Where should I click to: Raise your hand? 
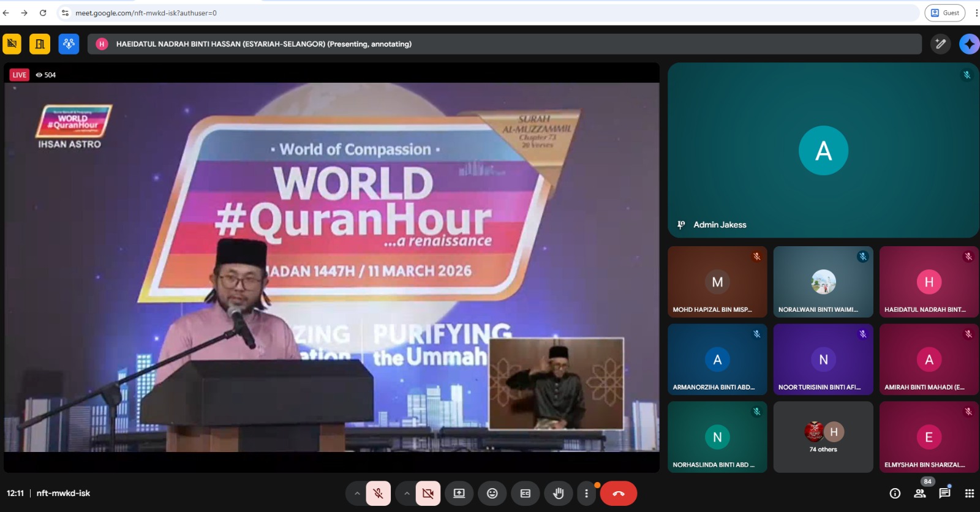[558, 494]
